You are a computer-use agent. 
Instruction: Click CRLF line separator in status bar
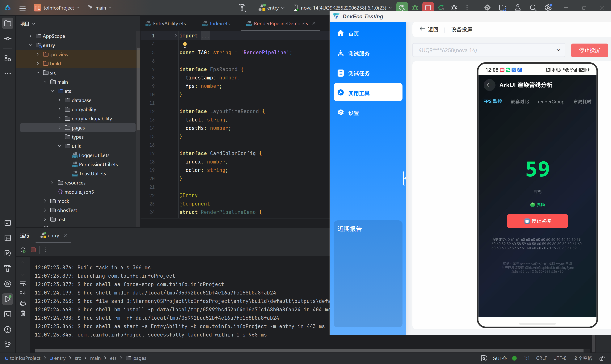point(541,358)
